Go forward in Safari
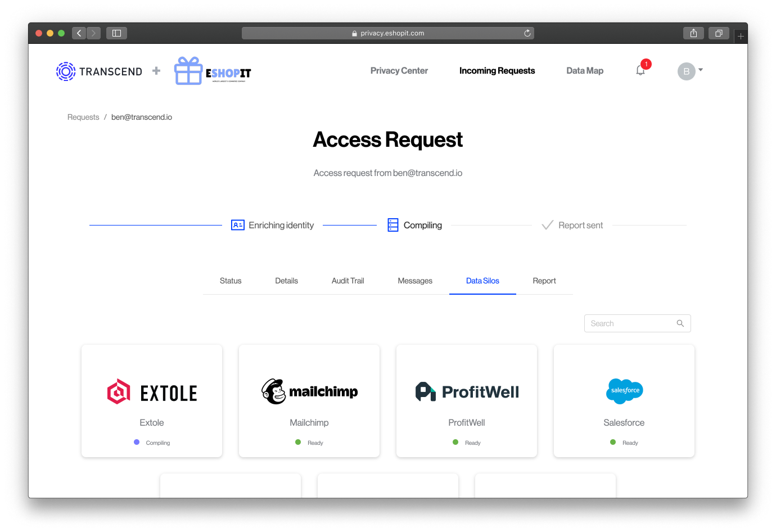This screenshot has width=776, height=532. pyautogui.click(x=94, y=33)
